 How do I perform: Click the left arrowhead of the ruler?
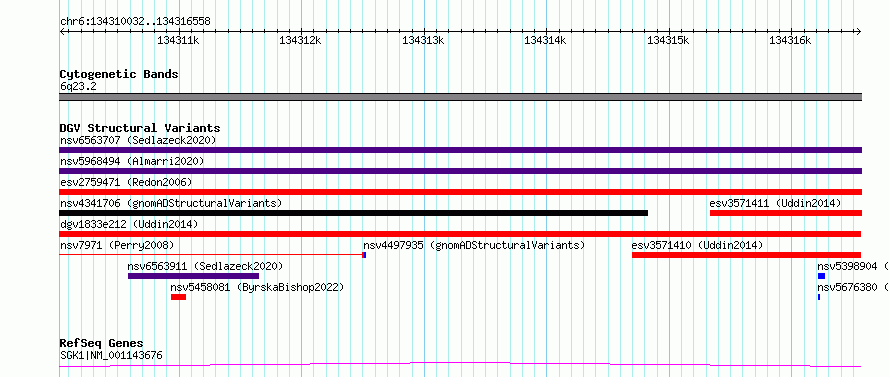pyautogui.click(x=62, y=32)
